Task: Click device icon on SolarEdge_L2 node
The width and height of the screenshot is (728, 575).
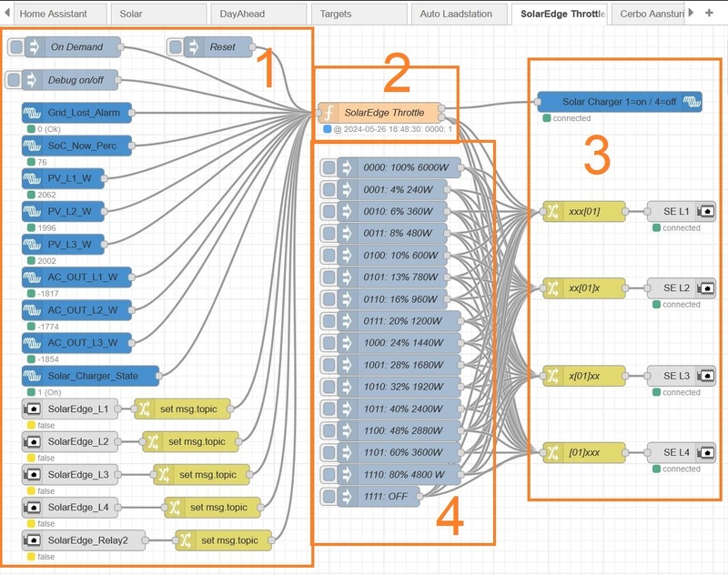Action: pos(32,442)
